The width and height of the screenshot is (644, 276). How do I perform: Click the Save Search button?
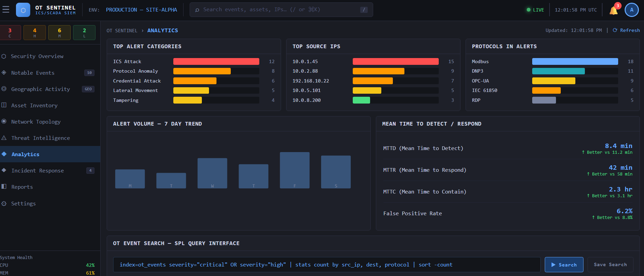[x=610, y=265]
